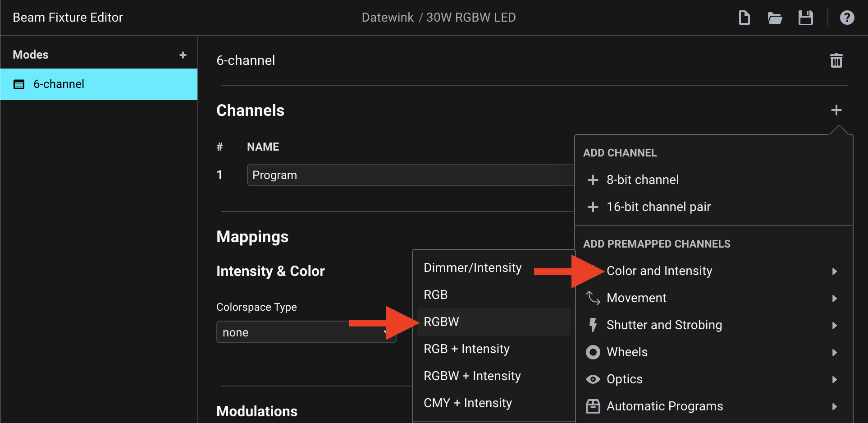Open the Colorspace Type dropdown
Viewport: 868px width, 423px height.
306,332
